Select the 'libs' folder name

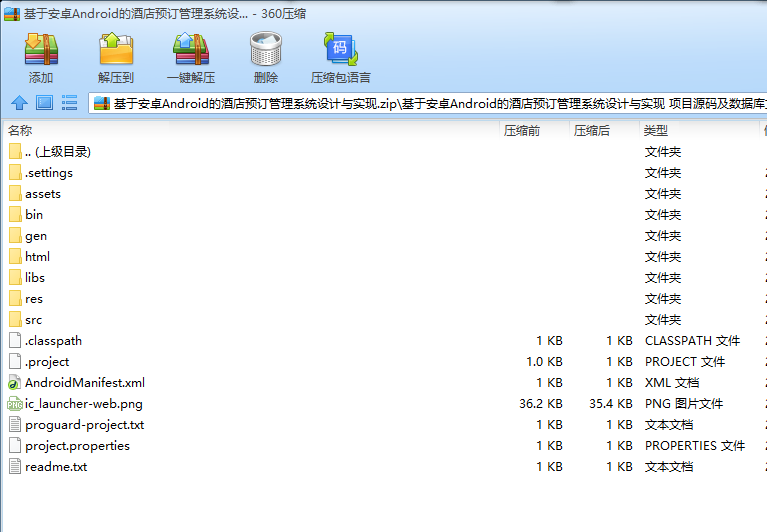(35, 278)
